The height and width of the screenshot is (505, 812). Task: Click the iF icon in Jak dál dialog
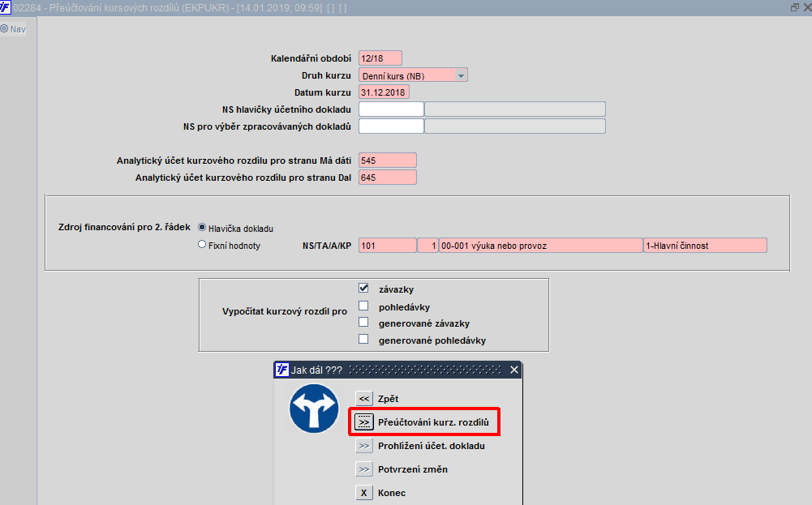281,370
